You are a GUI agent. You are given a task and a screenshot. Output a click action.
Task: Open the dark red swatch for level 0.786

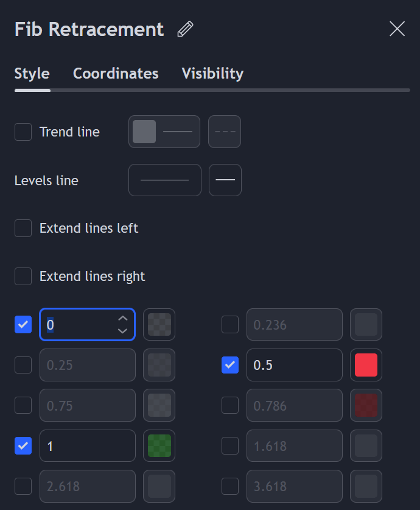tap(366, 405)
